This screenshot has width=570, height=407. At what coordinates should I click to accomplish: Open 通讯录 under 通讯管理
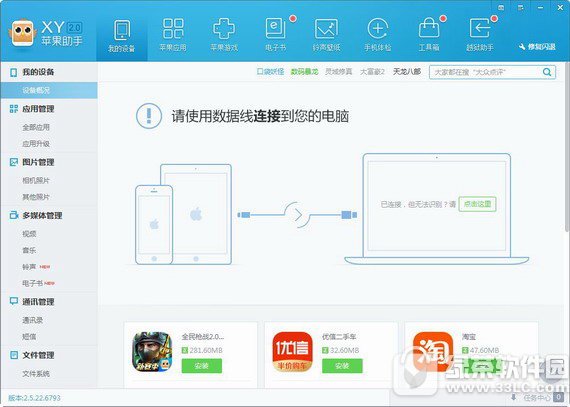coord(32,320)
